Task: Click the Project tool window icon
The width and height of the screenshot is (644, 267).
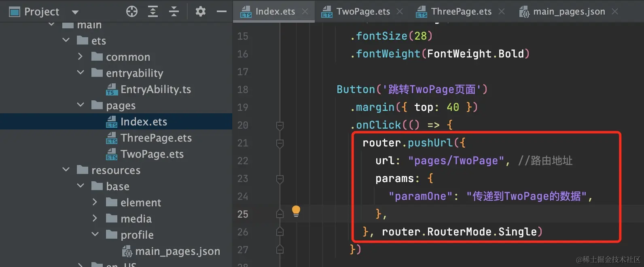Action: (15, 12)
